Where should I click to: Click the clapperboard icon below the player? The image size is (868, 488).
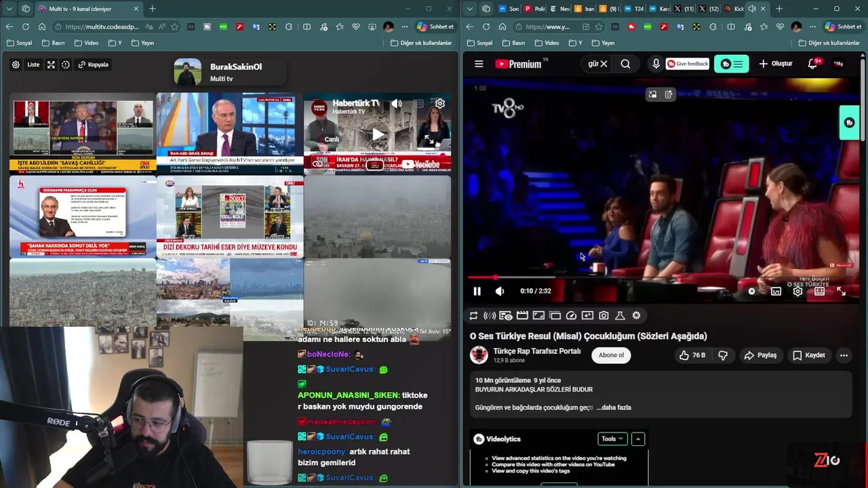pos(522,315)
